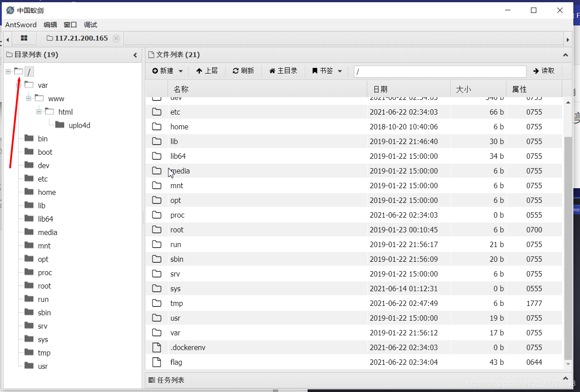
Task: Click the 读取 button
Action: coord(543,71)
